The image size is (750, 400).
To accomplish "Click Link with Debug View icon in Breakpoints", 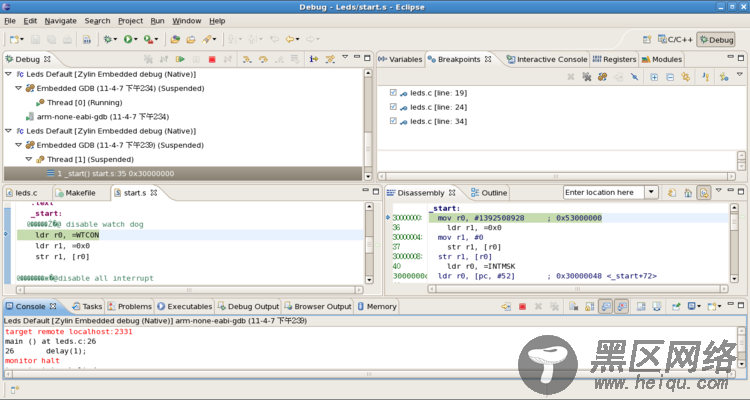I will point(686,77).
